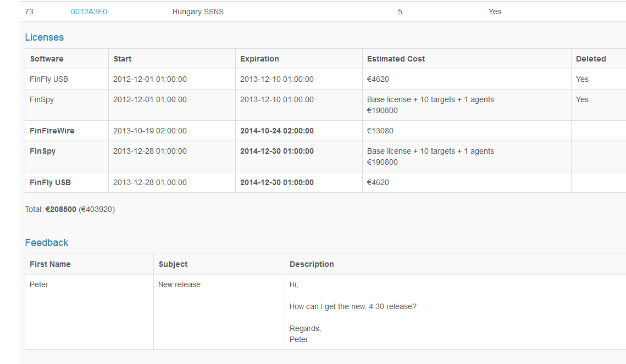Click the New release subject cell

[179, 284]
